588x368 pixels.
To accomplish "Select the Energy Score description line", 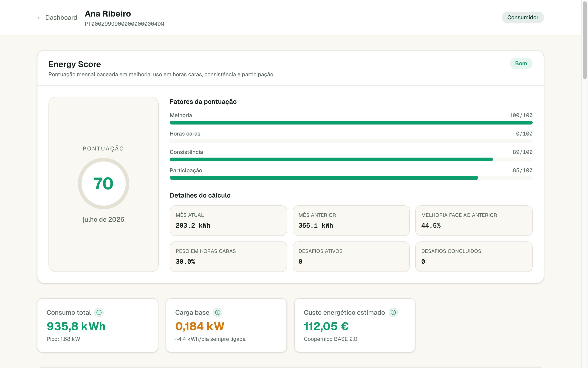I will [161, 74].
